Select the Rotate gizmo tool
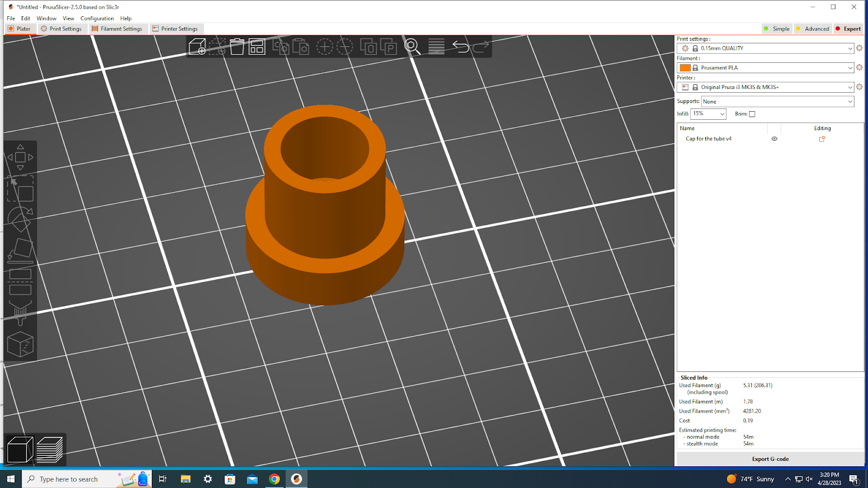Screen dimensions: 868x488 click(20, 219)
